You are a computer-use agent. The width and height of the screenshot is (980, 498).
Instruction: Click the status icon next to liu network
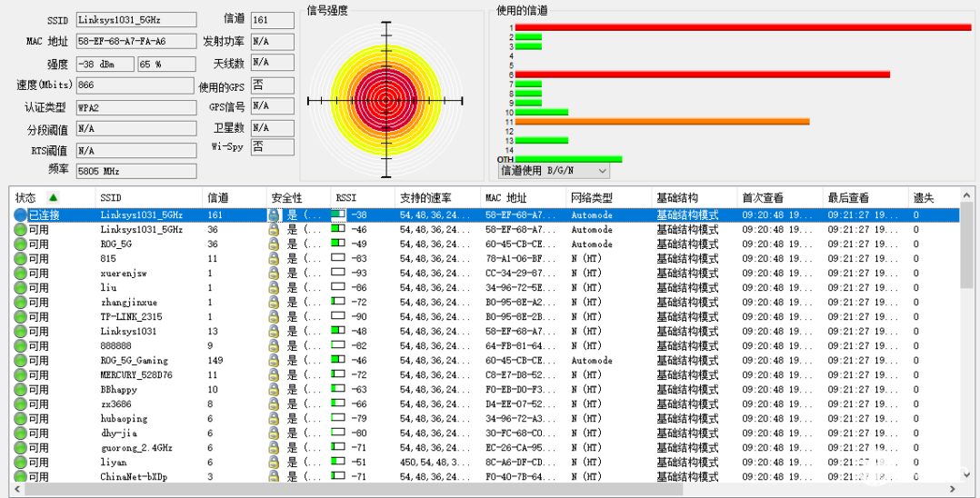click(x=21, y=288)
